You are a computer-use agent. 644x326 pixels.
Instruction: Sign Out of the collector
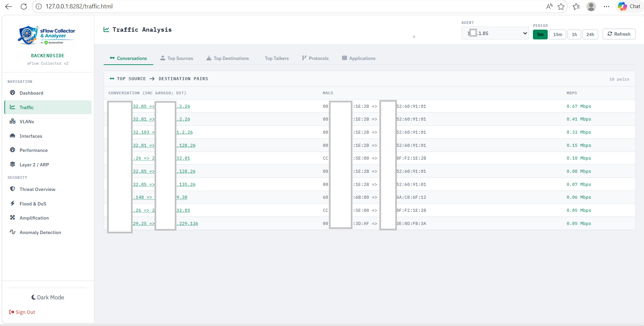22,312
